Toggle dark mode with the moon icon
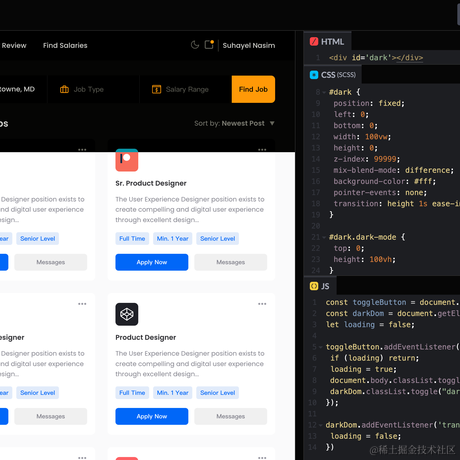 pos(195,45)
